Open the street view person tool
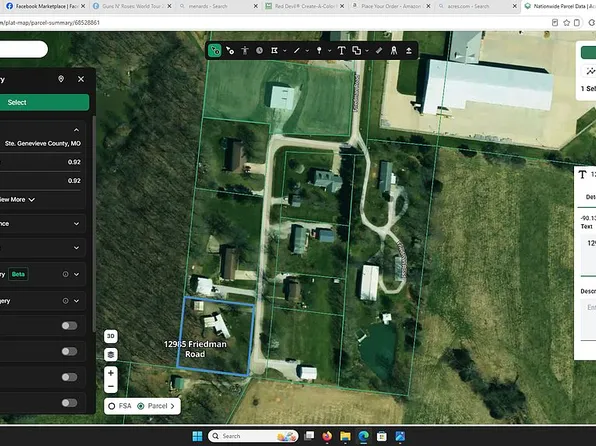The height and width of the screenshot is (446, 596). 245,50
